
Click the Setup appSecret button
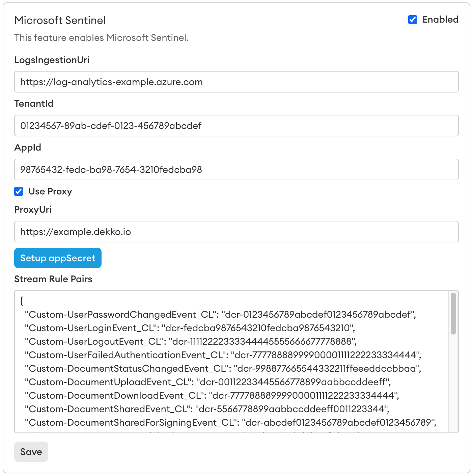pyautogui.click(x=58, y=258)
